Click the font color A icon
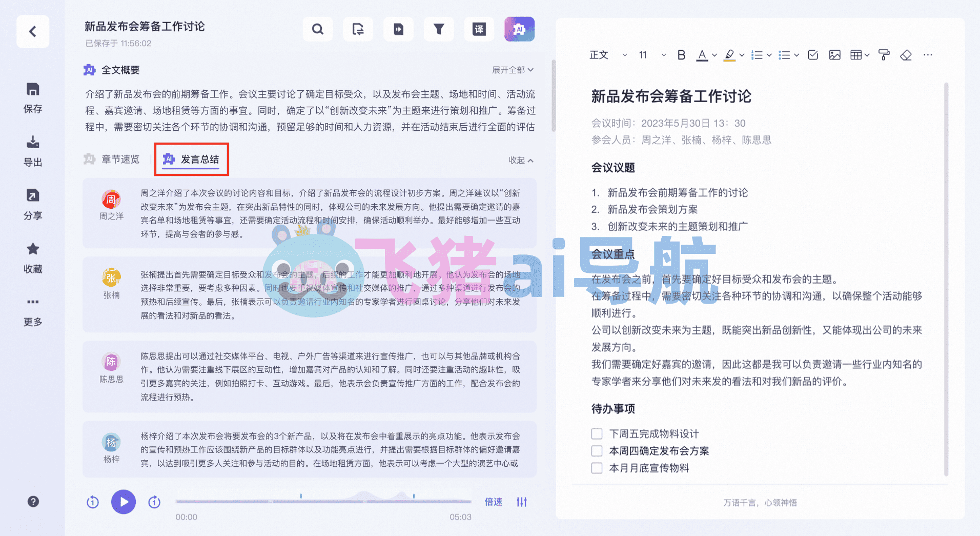The width and height of the screenshot is (980, 536). (702, 55)
